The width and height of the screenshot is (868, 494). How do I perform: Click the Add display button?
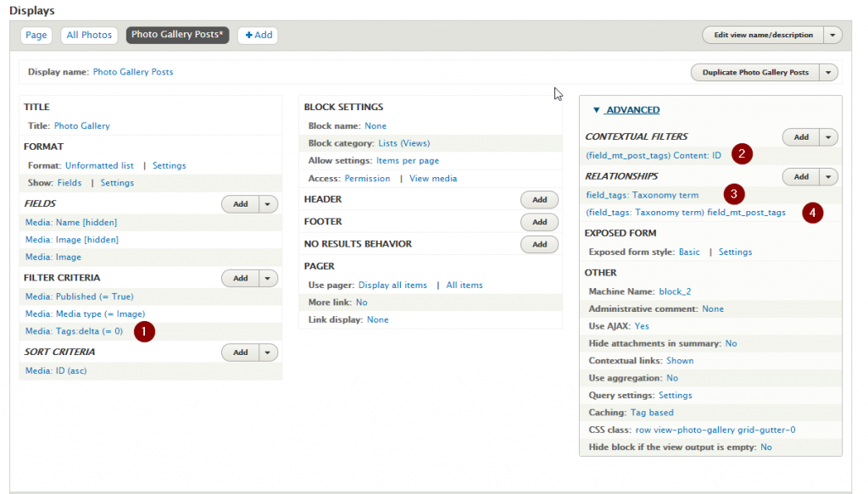[258, 35]
